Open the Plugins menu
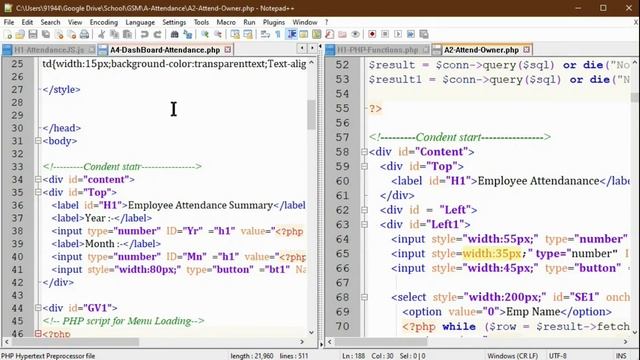Screen dimensions: 640x360 click(x=273, y=22)
